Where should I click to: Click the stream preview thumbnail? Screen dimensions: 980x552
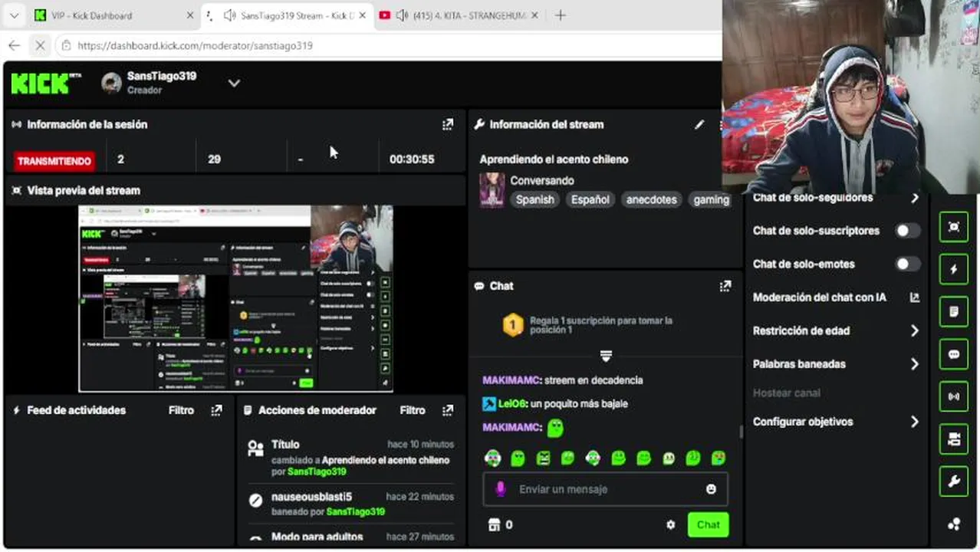click(236, 298)
